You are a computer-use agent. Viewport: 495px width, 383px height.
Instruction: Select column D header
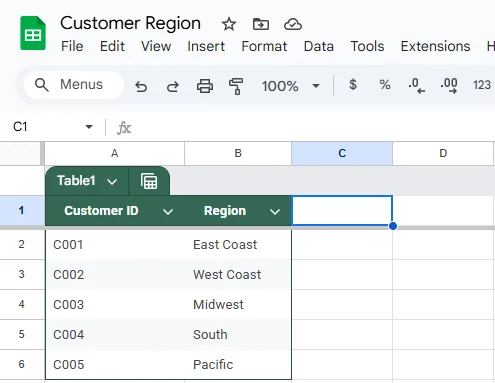point(443,153)
